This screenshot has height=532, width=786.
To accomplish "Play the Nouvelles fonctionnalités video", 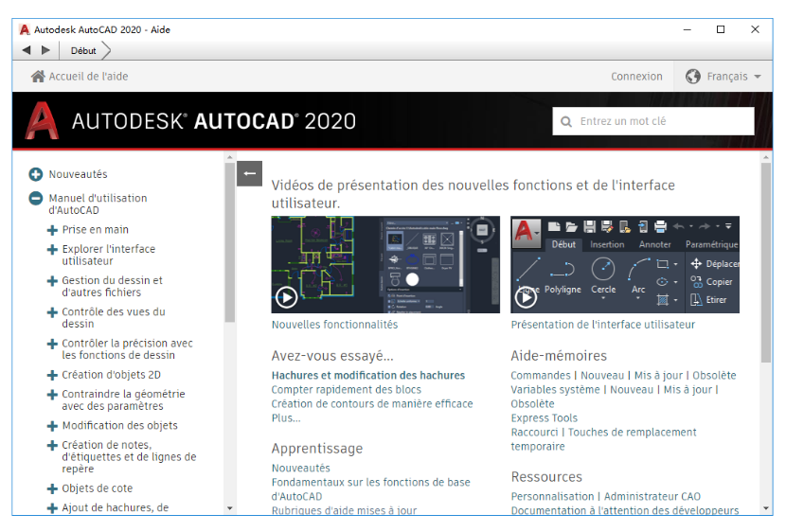I will pyautogui.click(x=287, y=297).
